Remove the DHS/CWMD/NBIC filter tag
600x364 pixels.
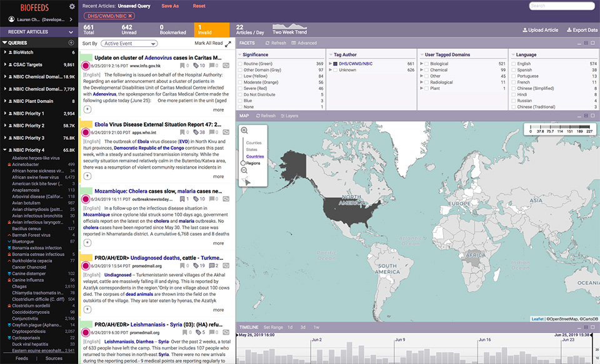point(130,16)
